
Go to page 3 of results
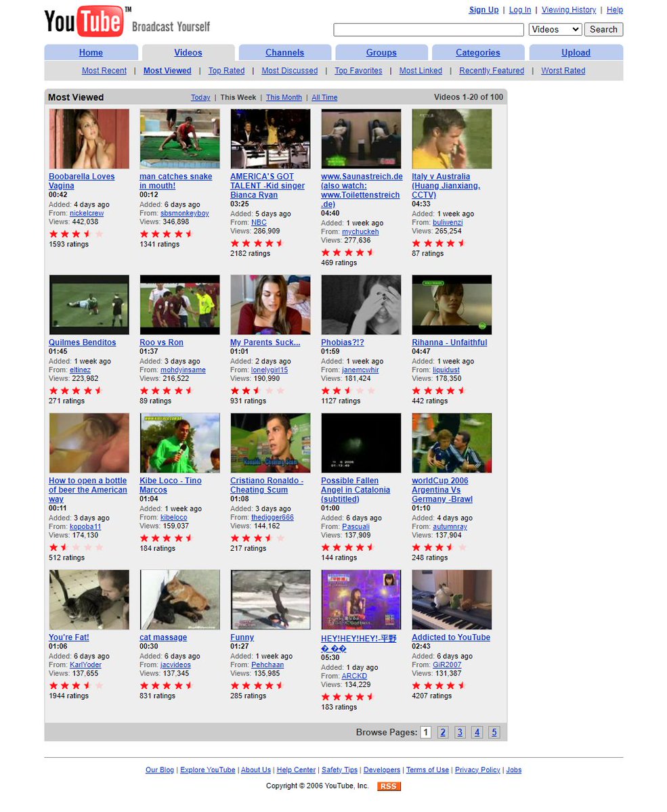[x=460, y=731]
